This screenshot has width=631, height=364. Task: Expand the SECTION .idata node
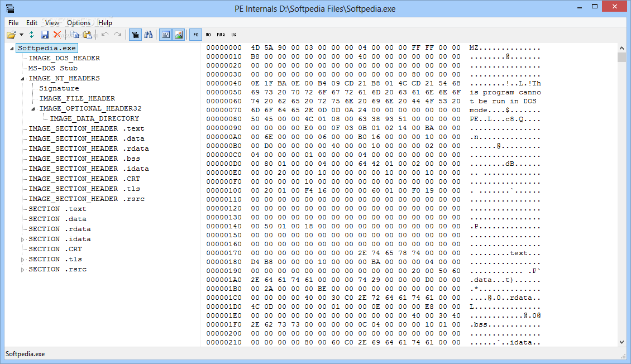coord(22,240)
